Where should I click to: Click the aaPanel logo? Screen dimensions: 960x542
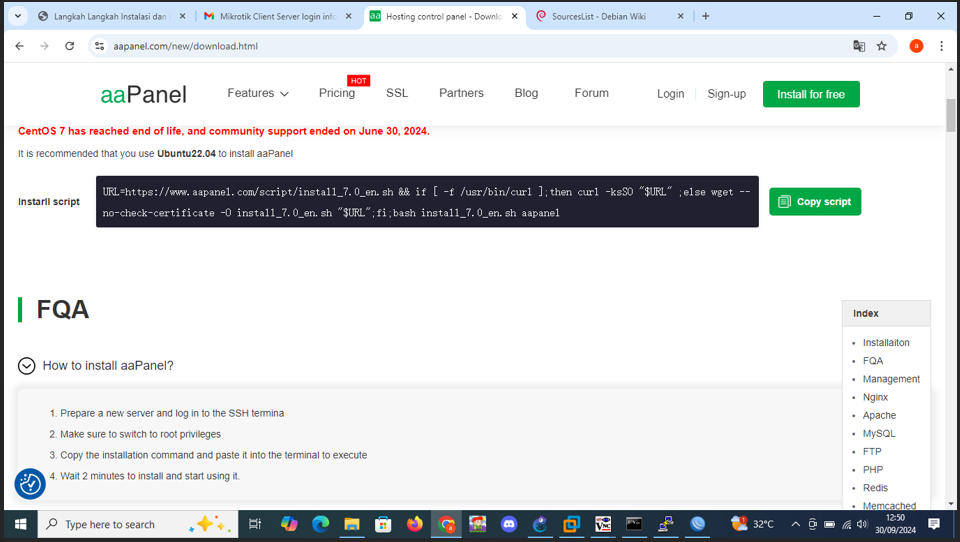tap(143, 94)
